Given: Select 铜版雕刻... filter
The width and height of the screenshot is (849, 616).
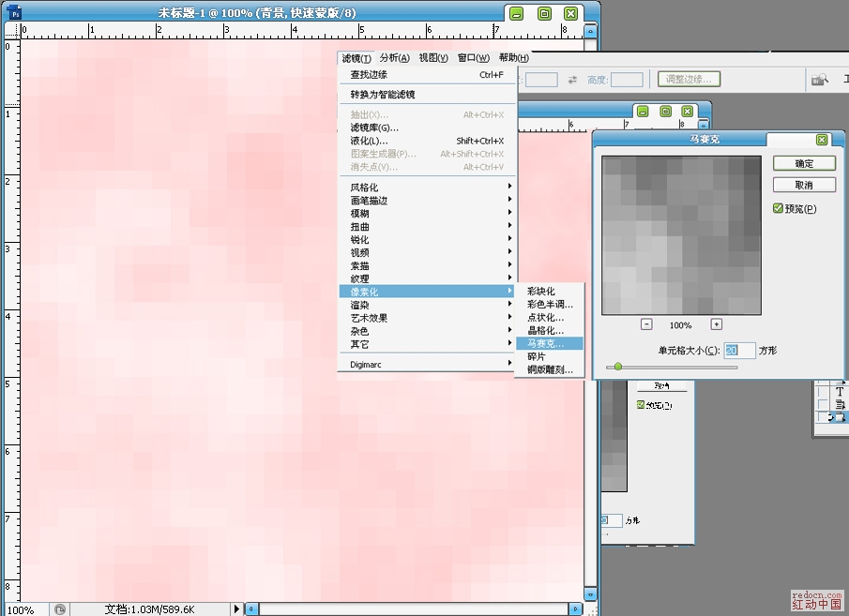Looking at the screenshot, I should 549,369.
